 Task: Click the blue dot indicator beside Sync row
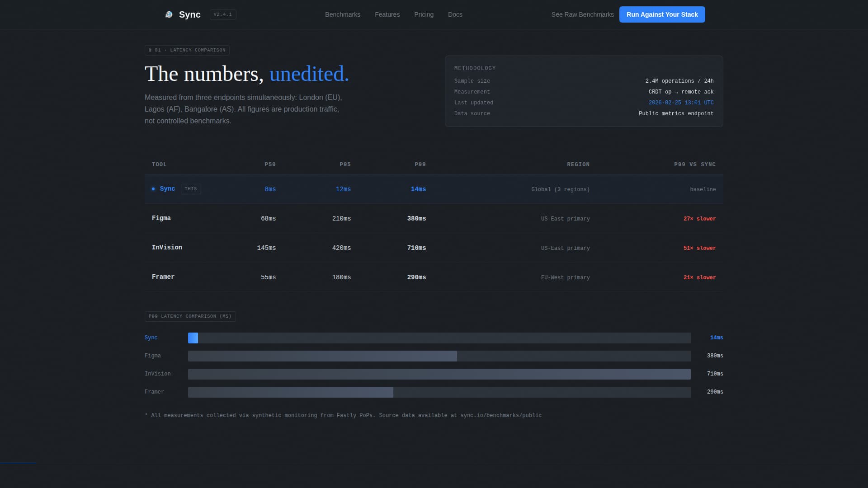pyautogui.click(x=153, y=189)
